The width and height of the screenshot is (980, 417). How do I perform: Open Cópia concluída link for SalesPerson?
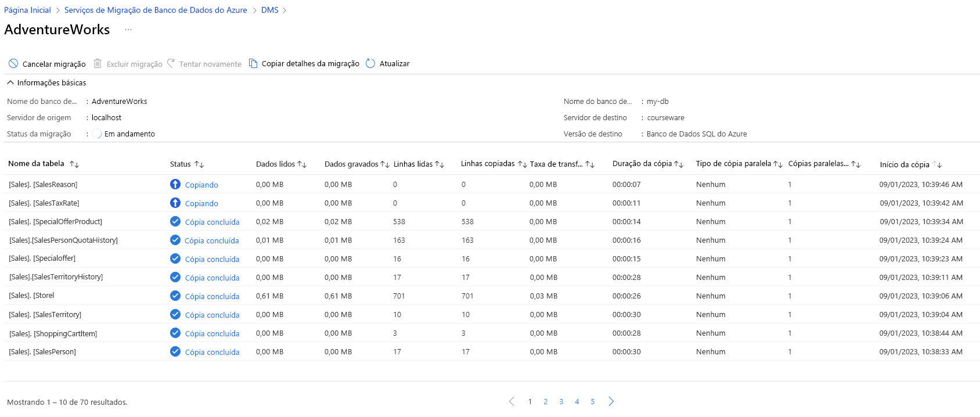[212, 352]
